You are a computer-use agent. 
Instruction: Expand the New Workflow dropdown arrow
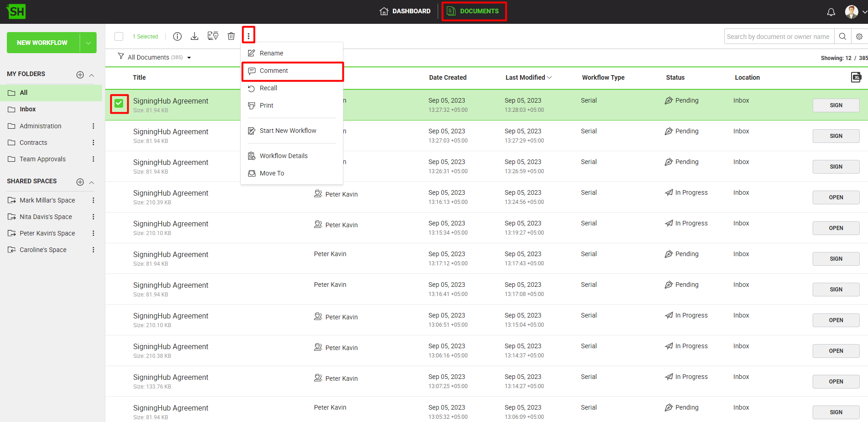(x=88, y=43)
